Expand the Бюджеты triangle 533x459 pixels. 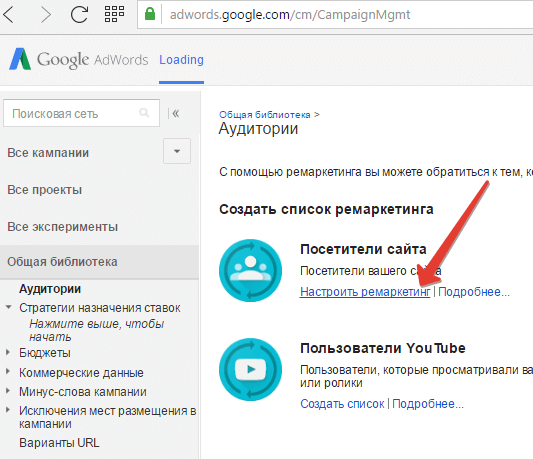(8, 352)
